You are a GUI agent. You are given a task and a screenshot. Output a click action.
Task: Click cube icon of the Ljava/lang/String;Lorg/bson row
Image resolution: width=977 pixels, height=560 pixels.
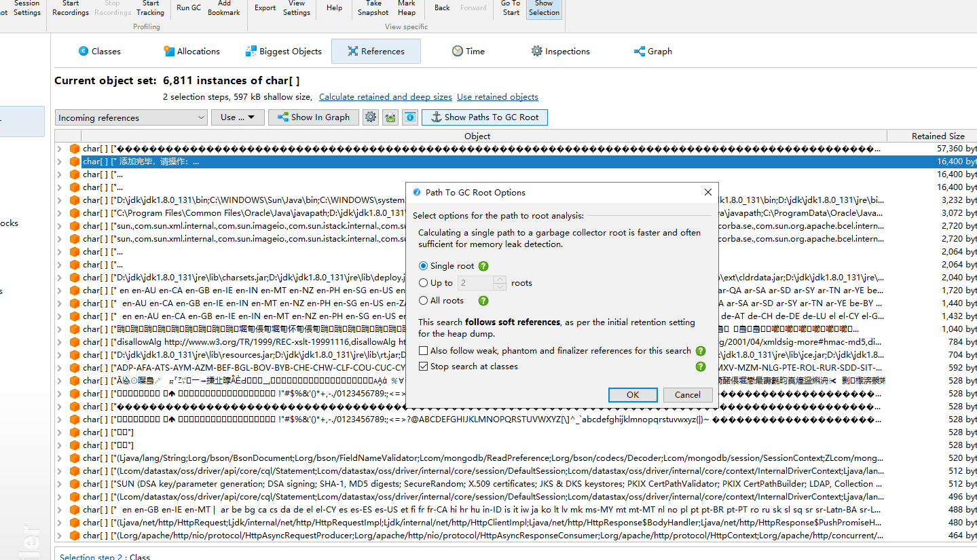pos(75,458)
